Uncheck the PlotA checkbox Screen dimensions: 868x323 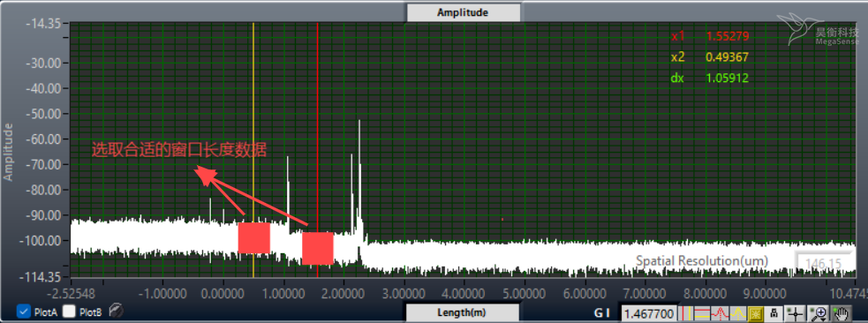tap(24, 312)
